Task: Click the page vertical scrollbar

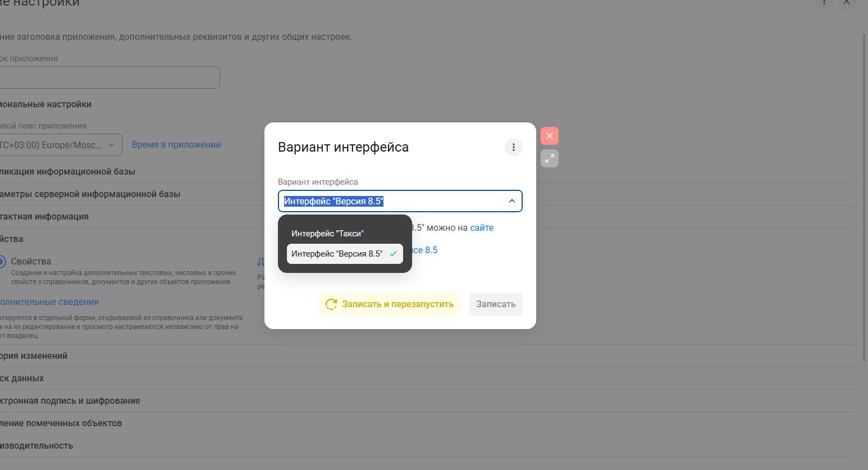Action: click(x=864, y=197)
